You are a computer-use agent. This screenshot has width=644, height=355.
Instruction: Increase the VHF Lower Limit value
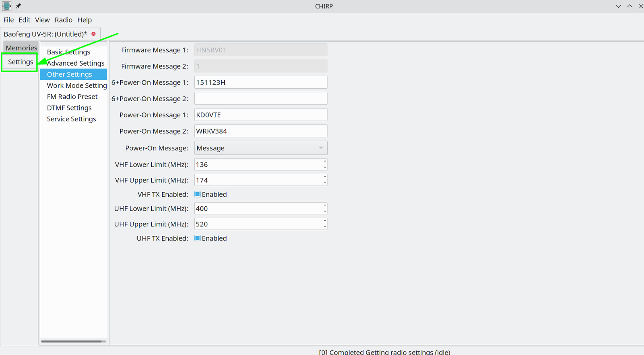(x=325, y=162)
